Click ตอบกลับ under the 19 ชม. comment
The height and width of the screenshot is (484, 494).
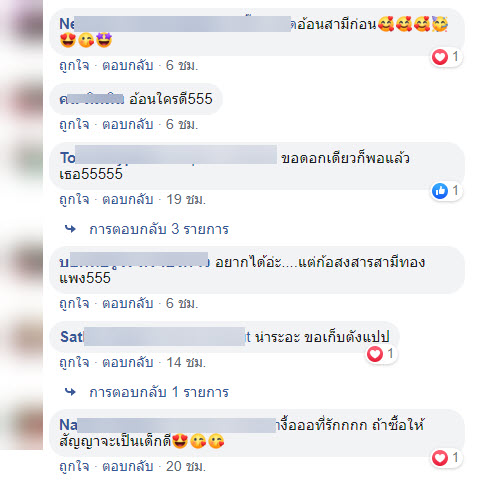point(128,200)
